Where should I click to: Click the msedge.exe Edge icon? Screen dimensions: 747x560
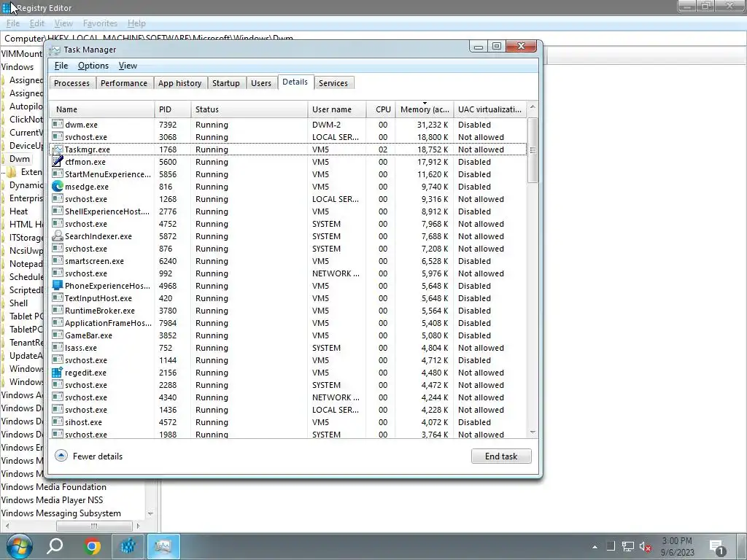click(x=58, y=186)
